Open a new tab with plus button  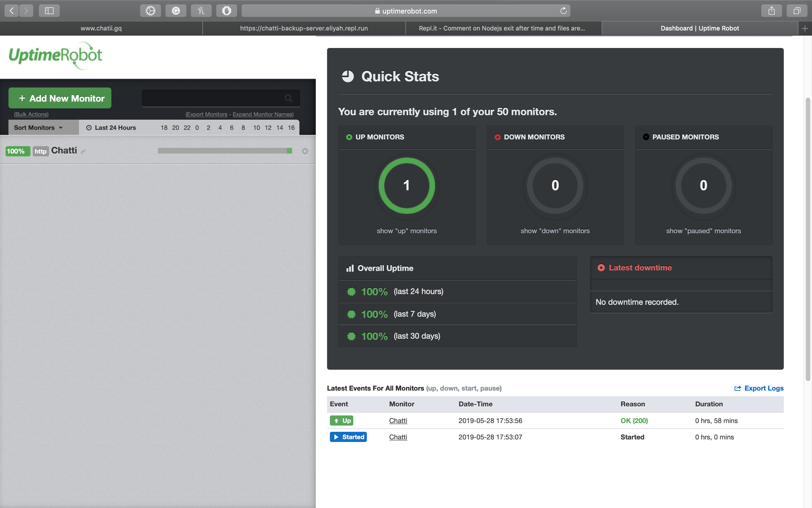tap(805, 29)
